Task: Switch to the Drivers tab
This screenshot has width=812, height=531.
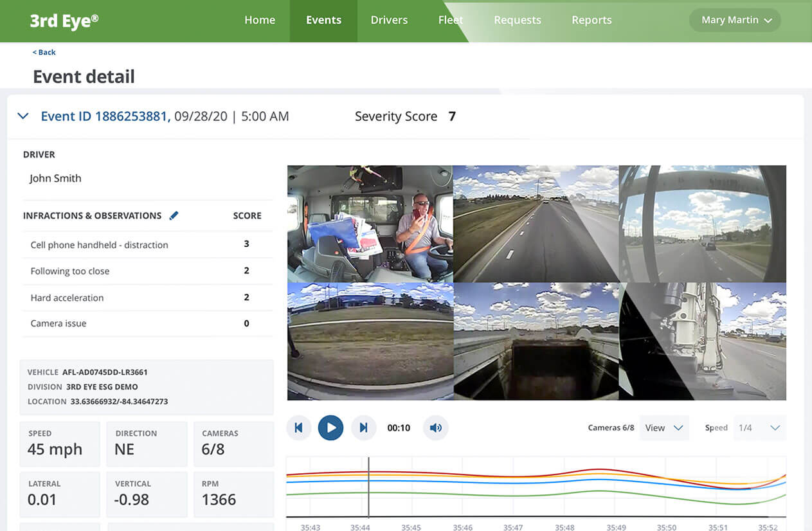Action: pyautogui.click(x=389, y=20)
